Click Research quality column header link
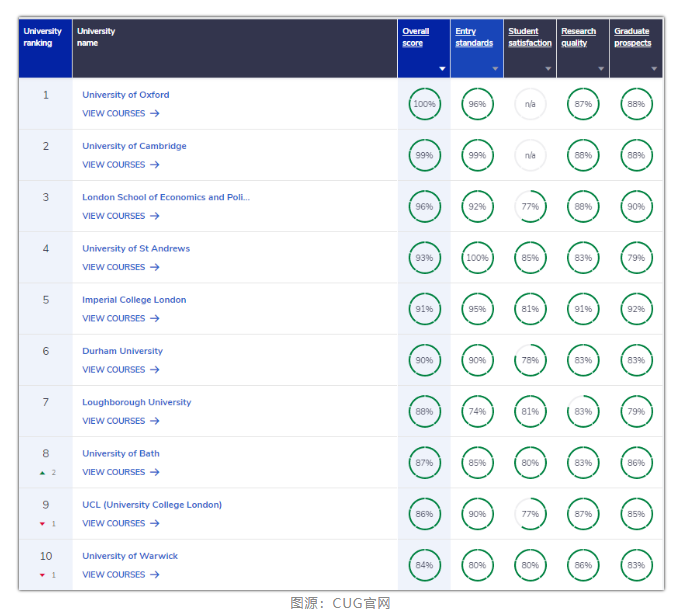Viewport: 684px width, 612px height. coord(578,37)
